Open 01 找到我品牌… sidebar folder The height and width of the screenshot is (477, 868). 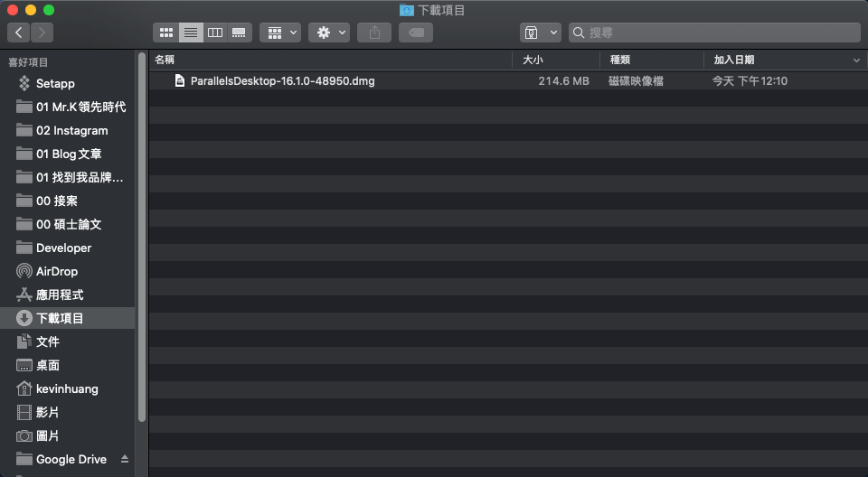click(x=80, y=177)
